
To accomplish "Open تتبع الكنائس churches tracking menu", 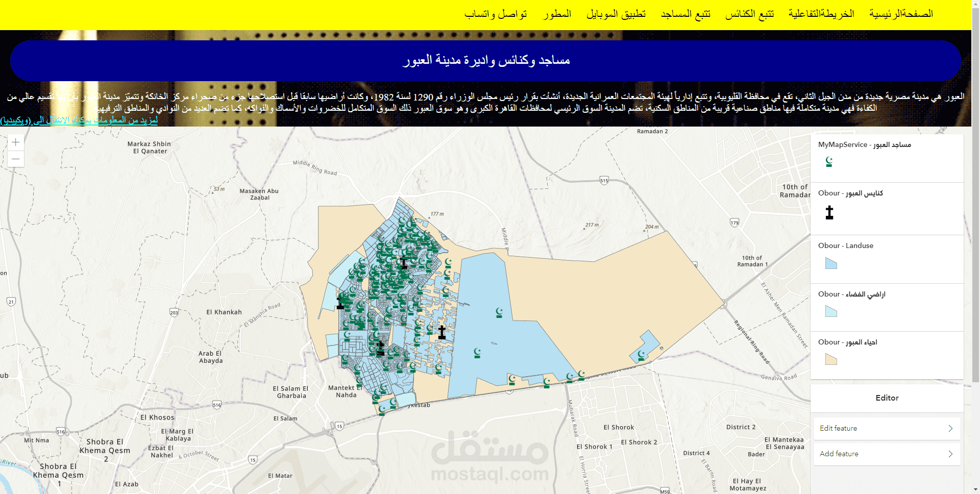I will point(750,14).
